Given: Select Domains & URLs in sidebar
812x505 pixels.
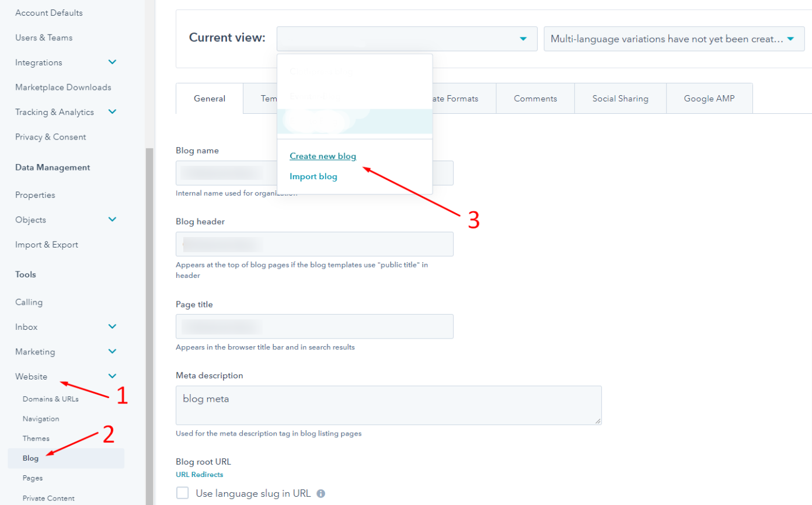Looking at the screenshot, I should tap(51, 399).
